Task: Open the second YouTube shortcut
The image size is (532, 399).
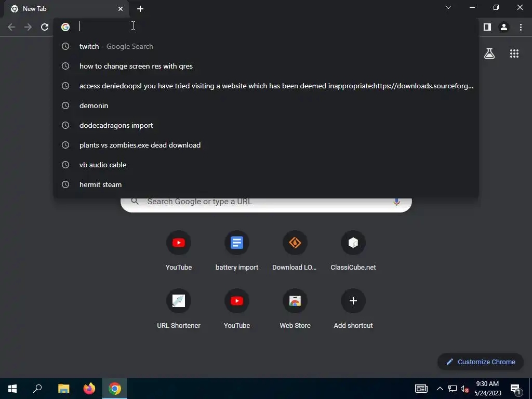Action: [x=237, y=309]
